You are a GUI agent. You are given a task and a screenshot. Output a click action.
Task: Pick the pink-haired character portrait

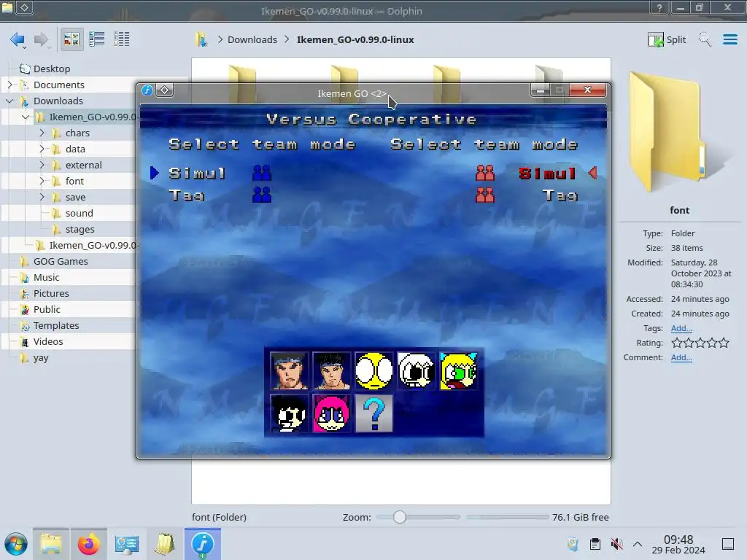coord(332,413)
